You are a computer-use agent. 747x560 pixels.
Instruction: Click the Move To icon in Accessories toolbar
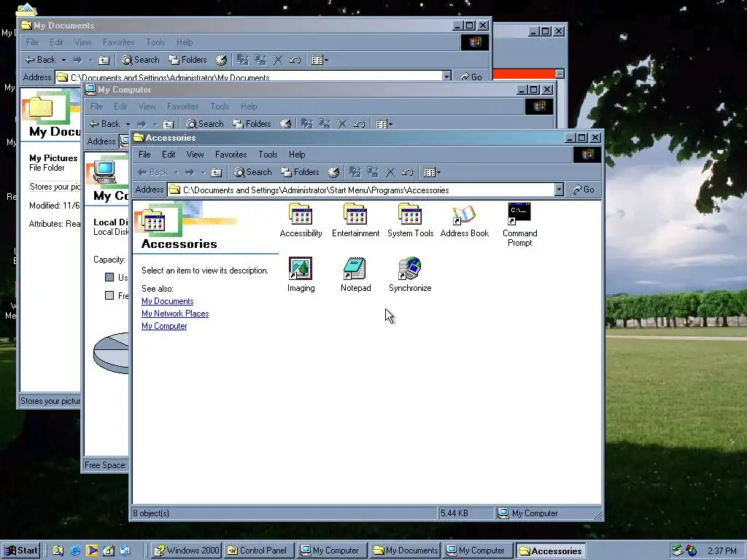point(355,172)
